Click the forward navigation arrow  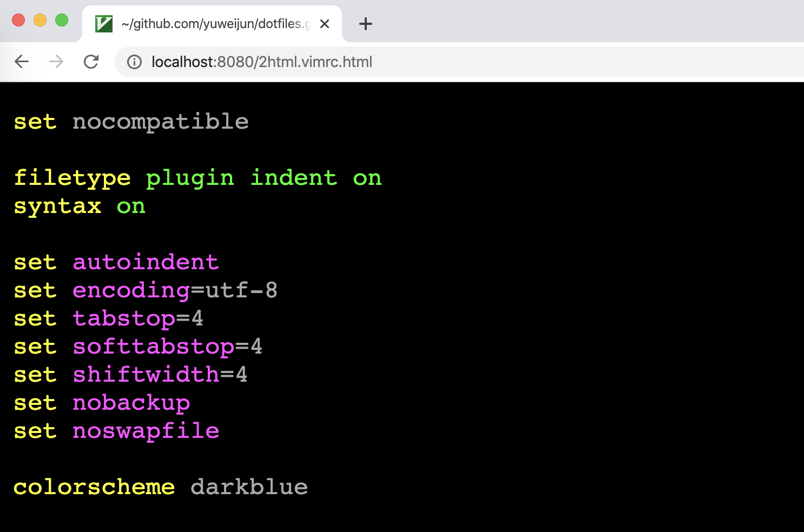(x=56, y=62)
